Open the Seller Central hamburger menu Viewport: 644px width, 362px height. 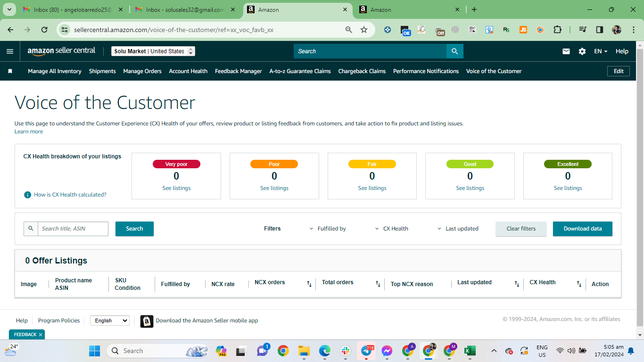10,51
